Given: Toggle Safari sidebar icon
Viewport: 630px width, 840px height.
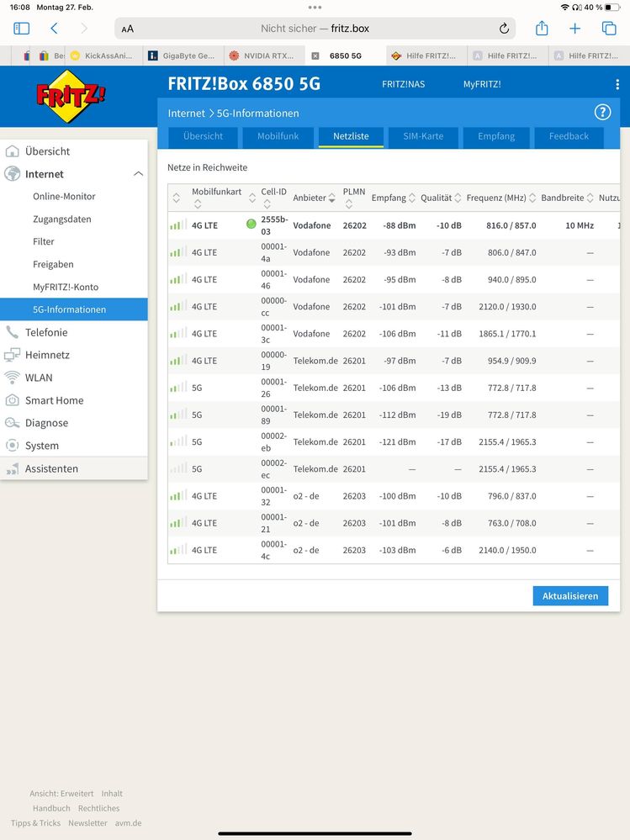Looking at the screenshot, I should tap(21, 29).
